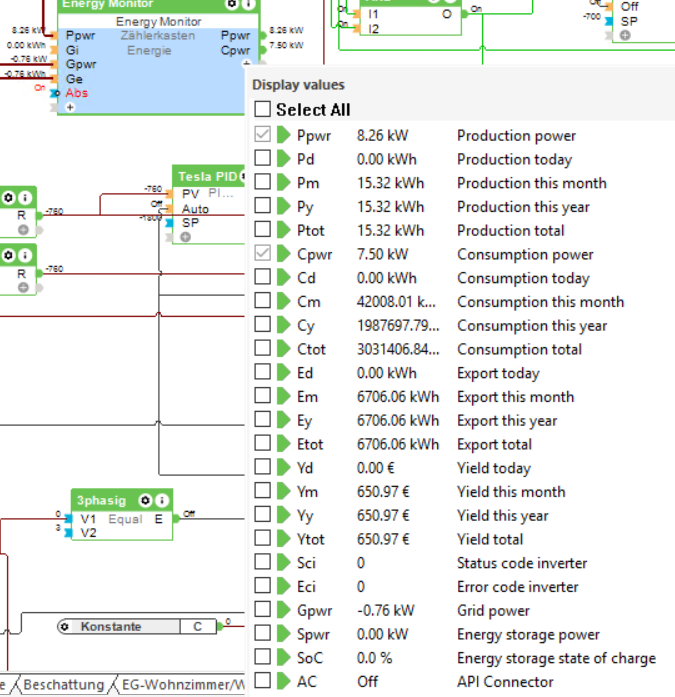The height and width of the screenshot is (697, 675).
Task: Click the Cm value 42008.01 k...
Action: click(396, 302)
